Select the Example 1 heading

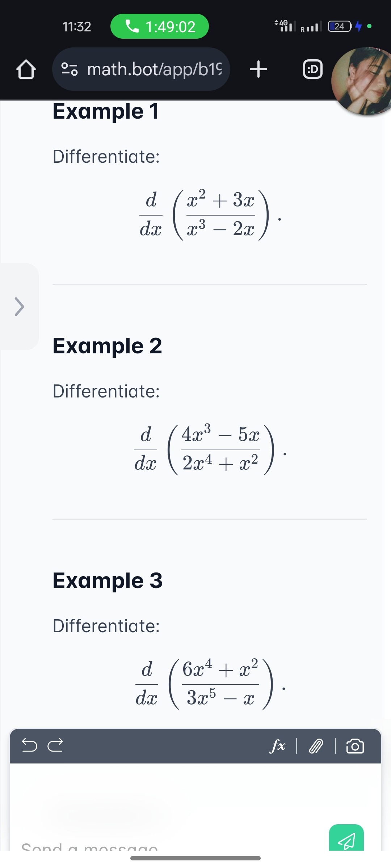click(106, 111)
